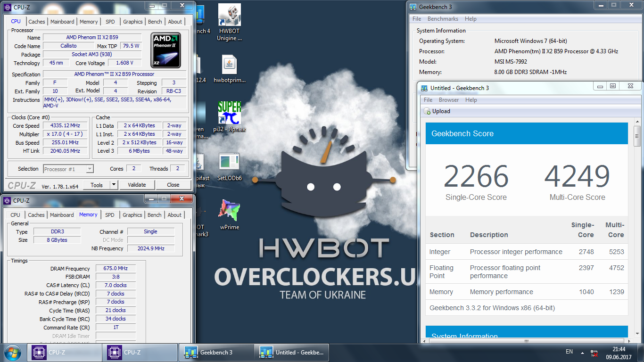Image resolution: width=644 pixels, height=362 pixels.
Task: Open the HWBOT Unigine desktop shortcut
Action: click(230, 23)
